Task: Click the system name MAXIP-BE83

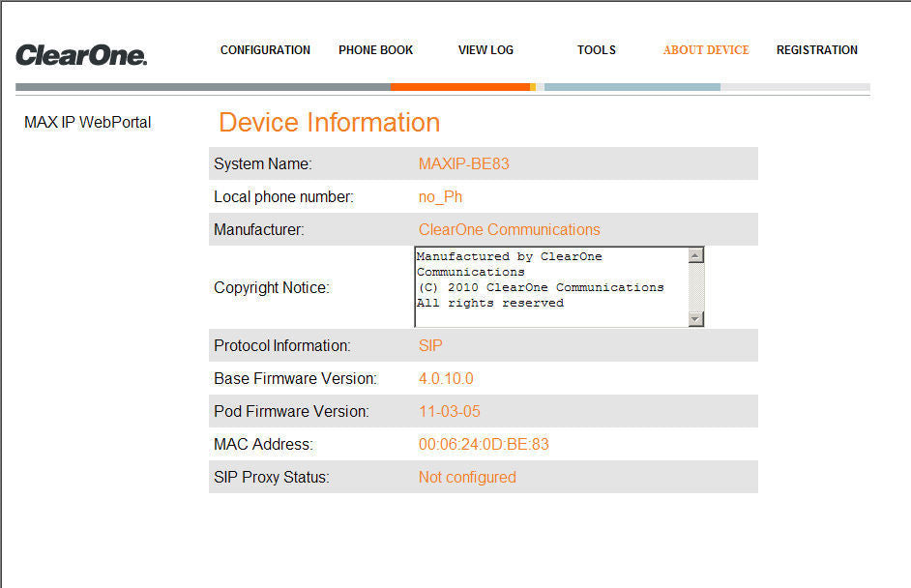Action: (463, 163)
